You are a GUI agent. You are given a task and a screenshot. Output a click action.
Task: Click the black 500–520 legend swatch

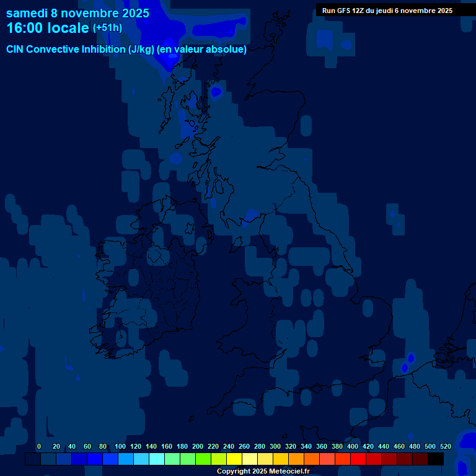coord(436,459)
